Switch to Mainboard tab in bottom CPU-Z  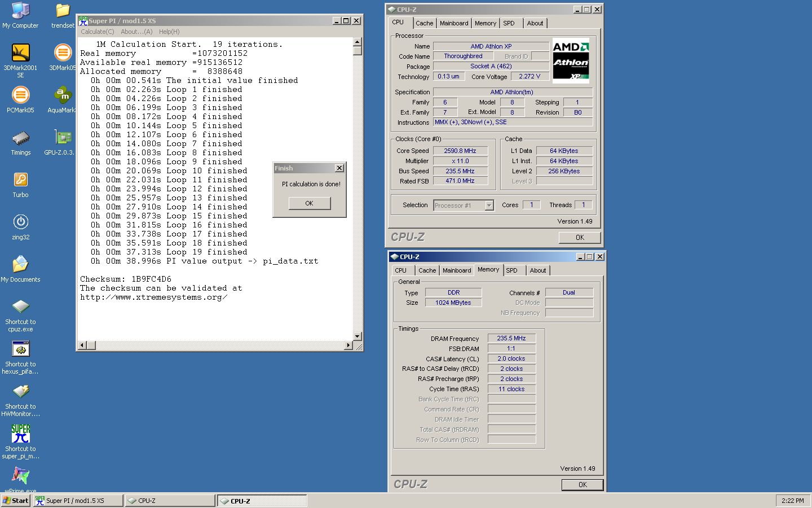(457, 270)
